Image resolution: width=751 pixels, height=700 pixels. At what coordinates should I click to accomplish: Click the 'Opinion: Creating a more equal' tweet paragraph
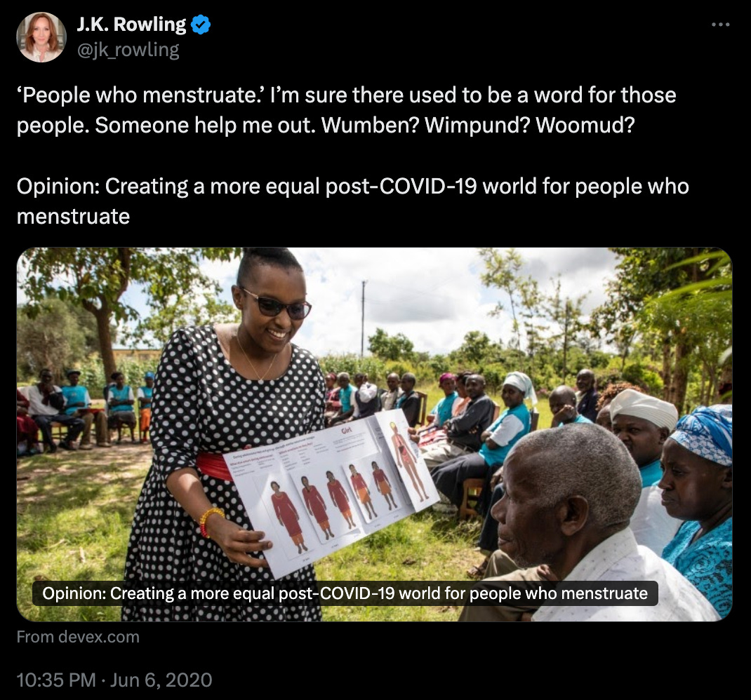(352, 201)
